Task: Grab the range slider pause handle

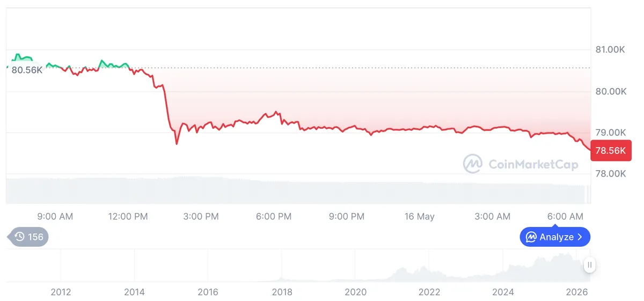Action: coord(590,265)
